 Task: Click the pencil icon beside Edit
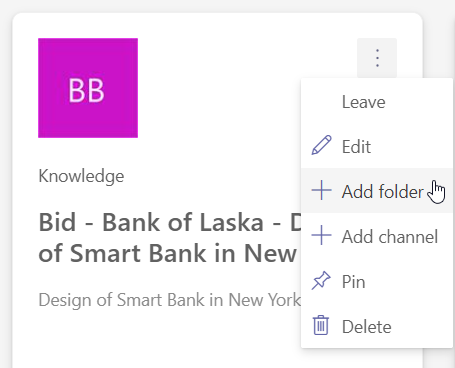[321, 145]
